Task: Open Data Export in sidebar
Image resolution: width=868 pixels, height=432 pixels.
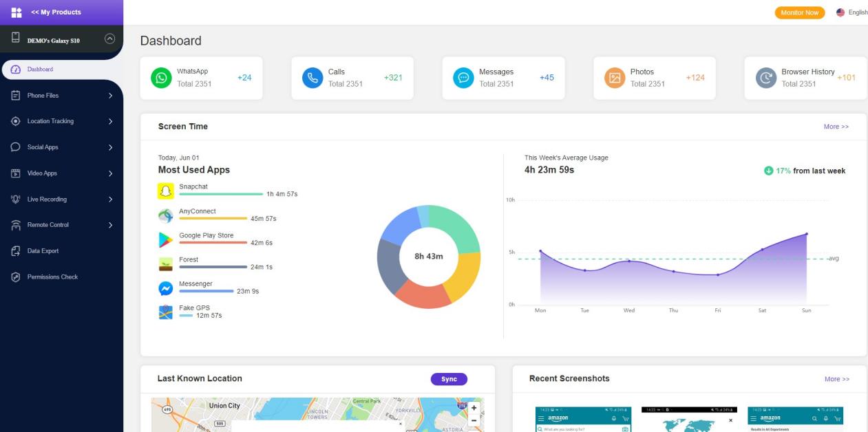Action: point(43,251)
